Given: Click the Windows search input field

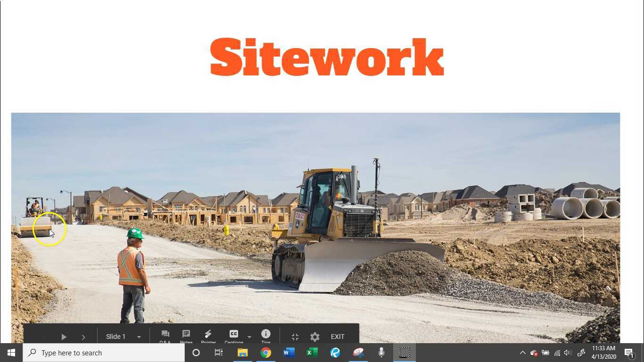Looking at the screenshot, I should coord(104,352).
